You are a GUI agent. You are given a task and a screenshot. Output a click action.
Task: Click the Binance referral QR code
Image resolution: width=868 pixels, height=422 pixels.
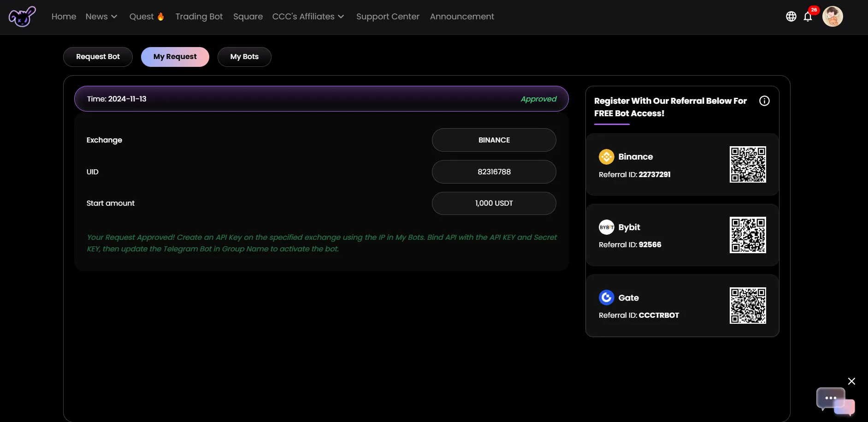pyautogui.click(x=747, y=165)
